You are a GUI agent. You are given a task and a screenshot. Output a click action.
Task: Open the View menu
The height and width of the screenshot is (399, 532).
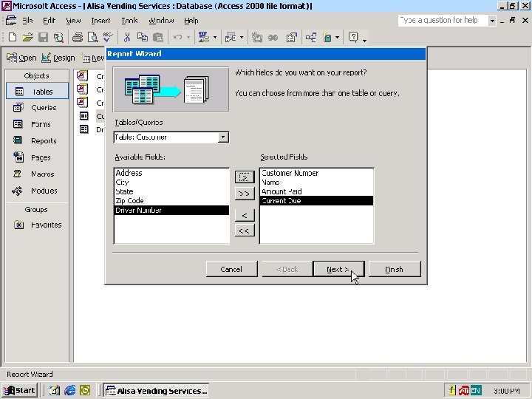73,21
